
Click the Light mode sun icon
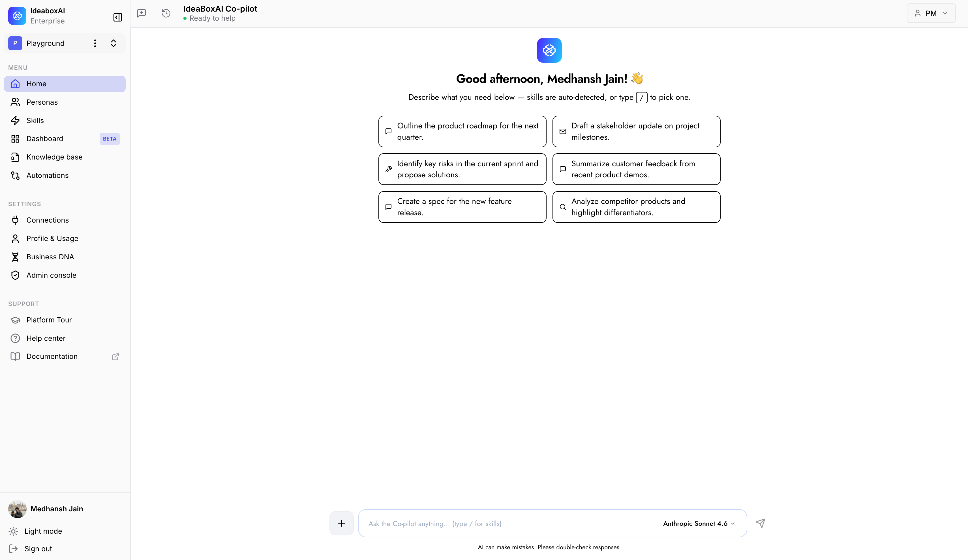click(14, 531)
